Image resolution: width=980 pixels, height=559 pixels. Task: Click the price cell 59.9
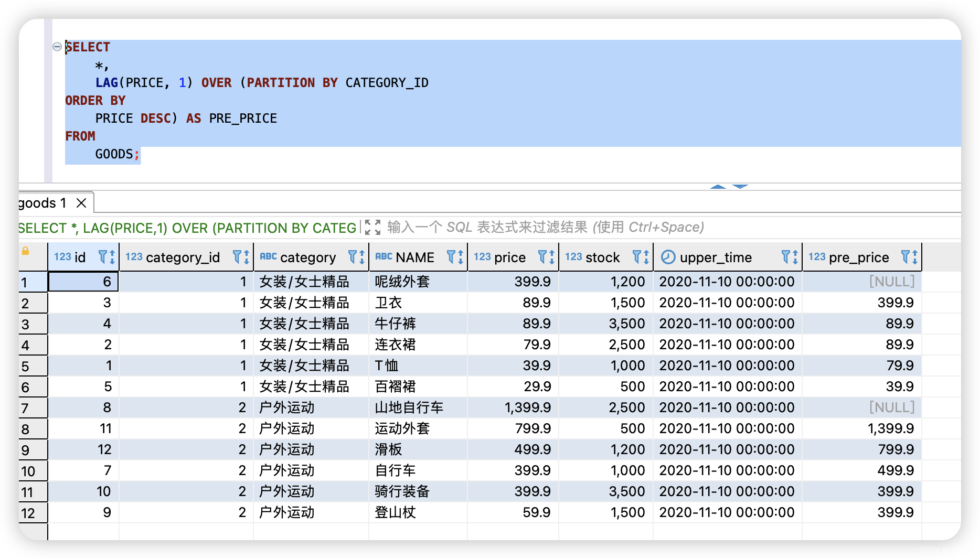pos(513,512)
